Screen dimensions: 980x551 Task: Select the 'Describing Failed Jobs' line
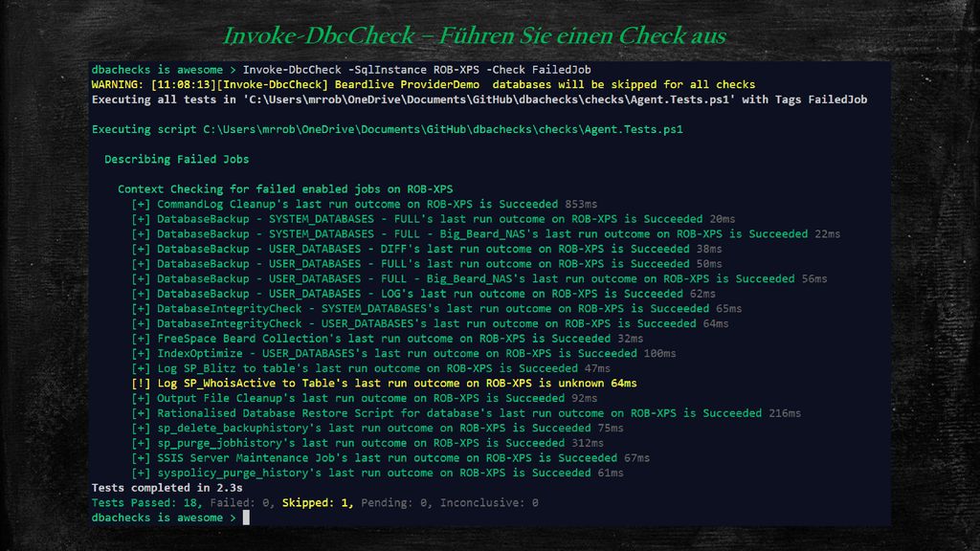click(x=176, y=160)
